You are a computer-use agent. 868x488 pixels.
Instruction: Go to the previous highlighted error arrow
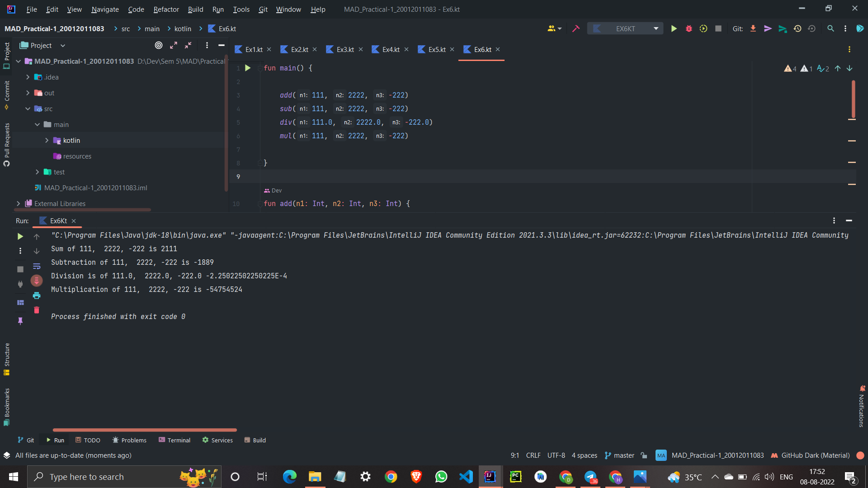click(x=838, y=68)
